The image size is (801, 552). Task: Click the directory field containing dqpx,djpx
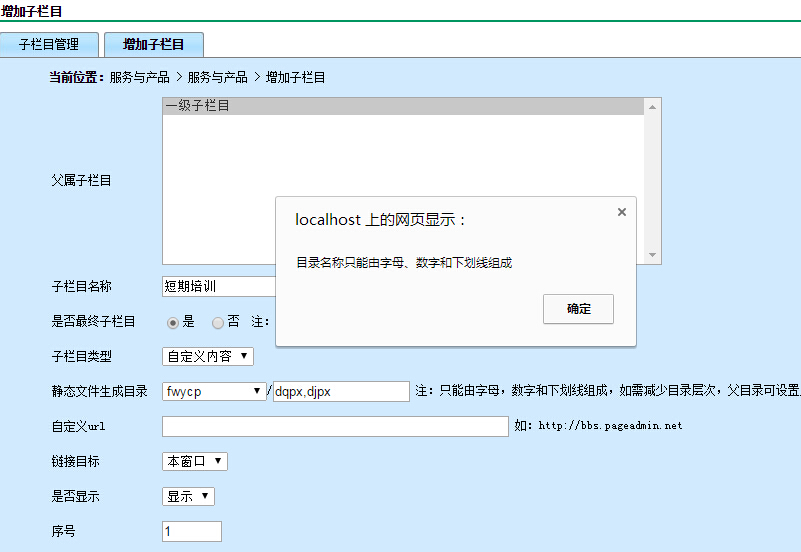click(341, 391)
